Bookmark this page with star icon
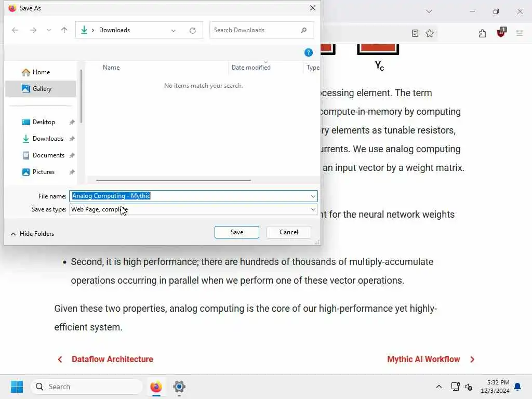532x399 pixels. coord(430,33)
